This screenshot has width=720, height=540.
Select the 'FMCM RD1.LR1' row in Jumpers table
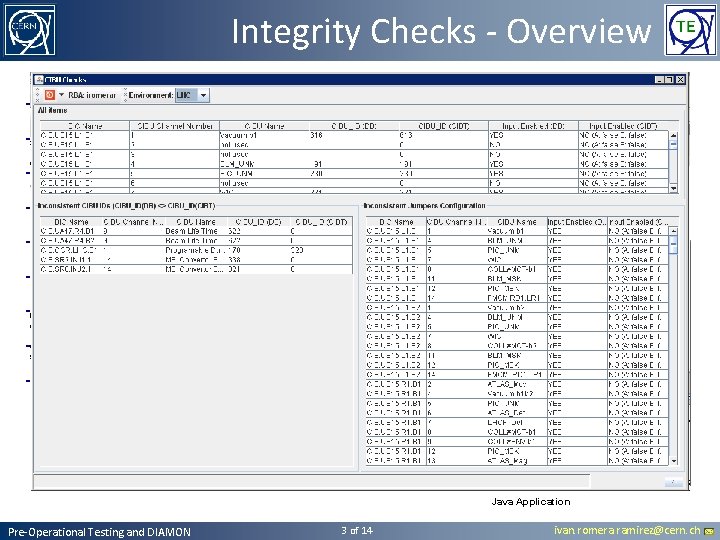(x=517, y=298)
